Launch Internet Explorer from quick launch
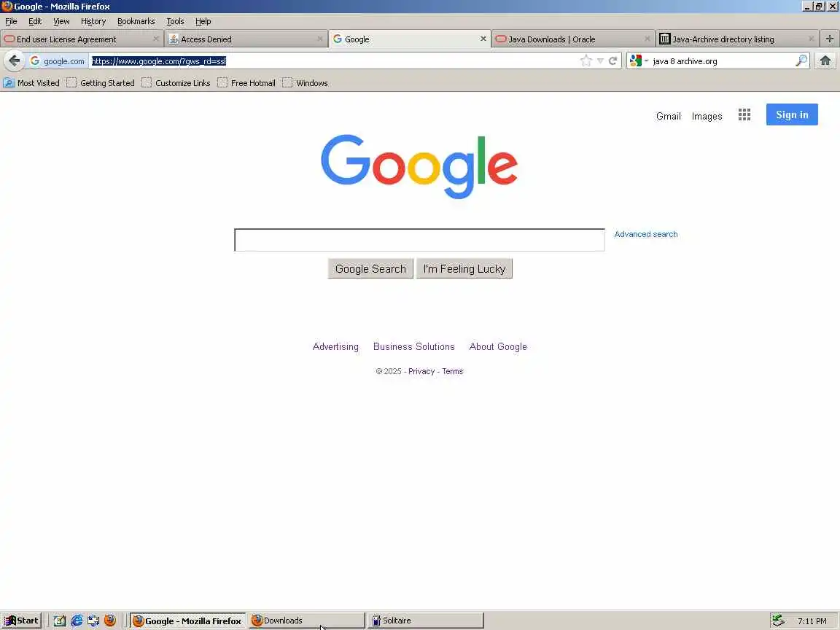840x630 pixels. pyautogui.click(x=77, y=621)
